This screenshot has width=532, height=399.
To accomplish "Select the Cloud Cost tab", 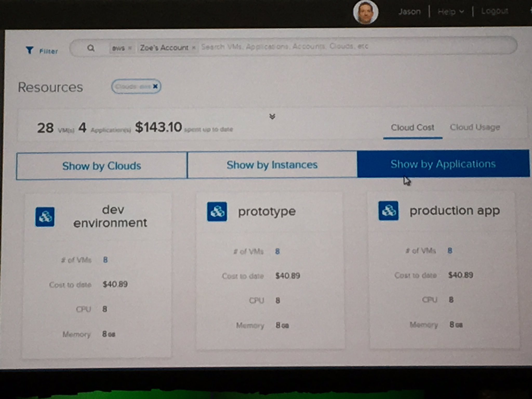I will [x=412, y=128].
